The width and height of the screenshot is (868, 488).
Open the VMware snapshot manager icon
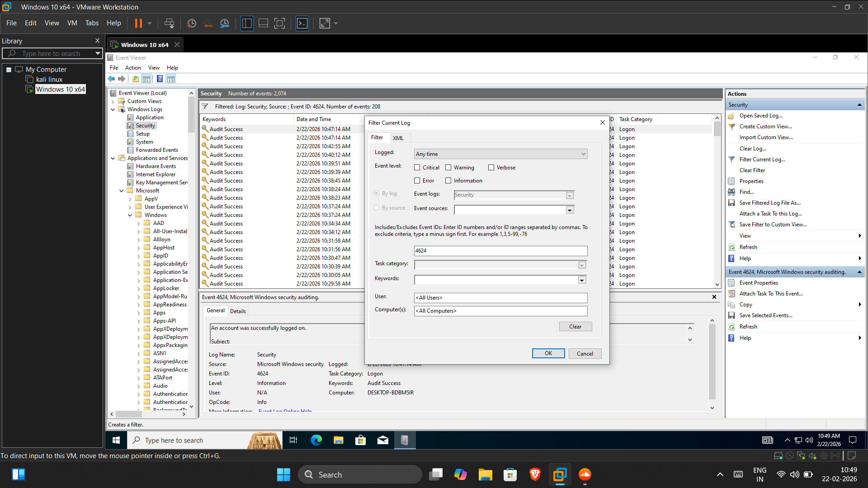coord(225,23)
